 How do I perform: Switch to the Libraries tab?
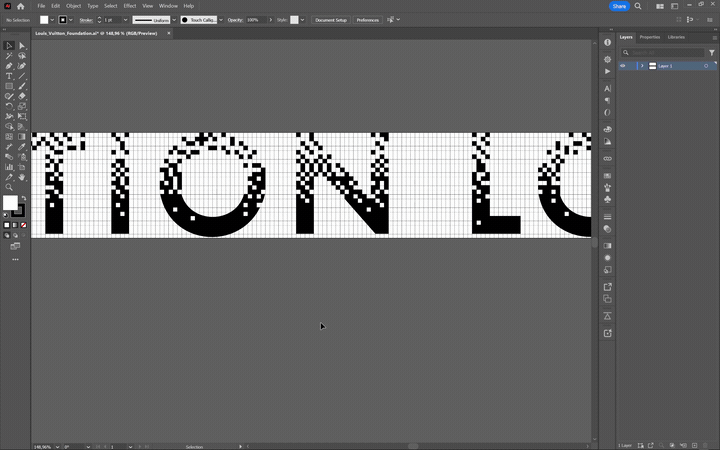[x=676, y=37]
